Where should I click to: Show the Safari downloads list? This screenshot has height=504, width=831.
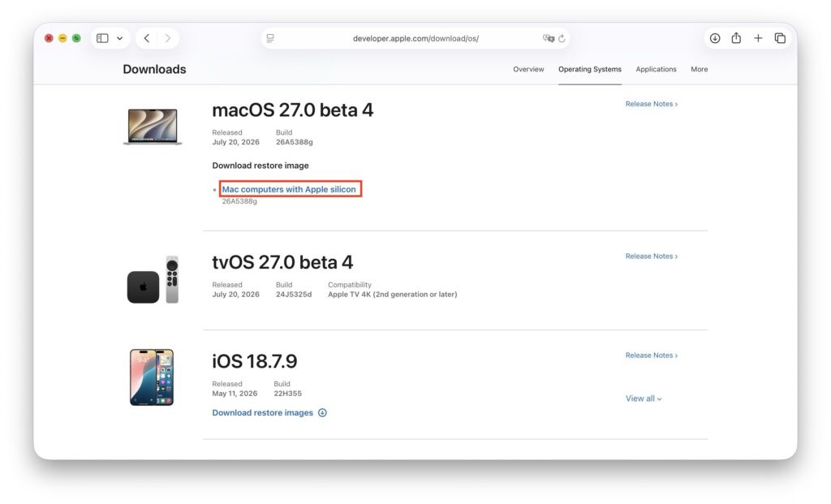pyautogui.click(x=715, y=38)
